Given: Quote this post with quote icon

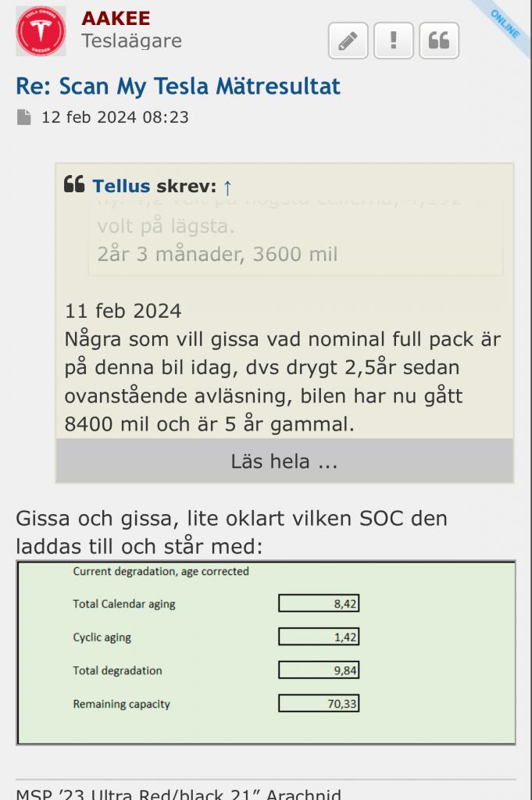Looking at the screenshot, I should click(x=439, y=41).
